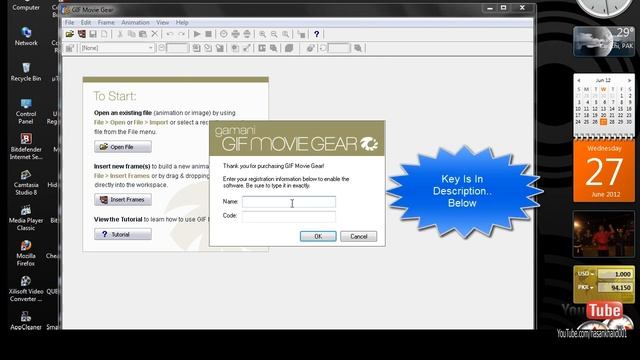Click the second magnifier zoom icon
Screen dimensions: 640x360
click(x=274, y=34)
